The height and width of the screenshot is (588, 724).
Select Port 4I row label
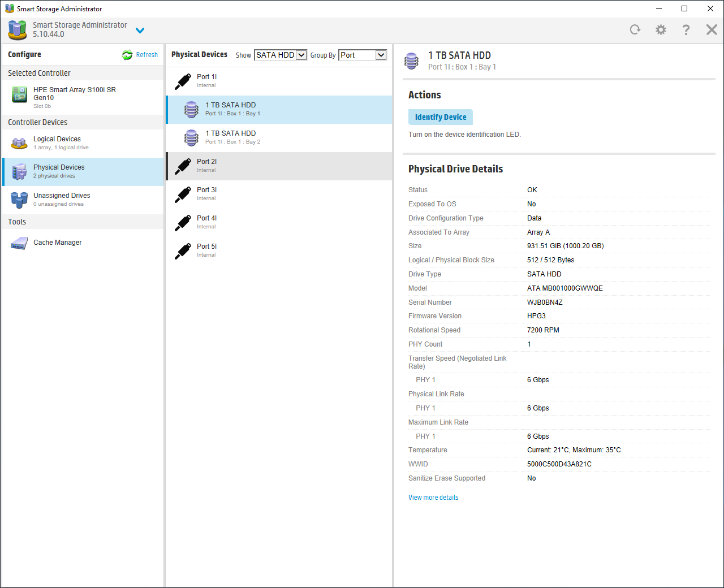(x=207, y=218)
